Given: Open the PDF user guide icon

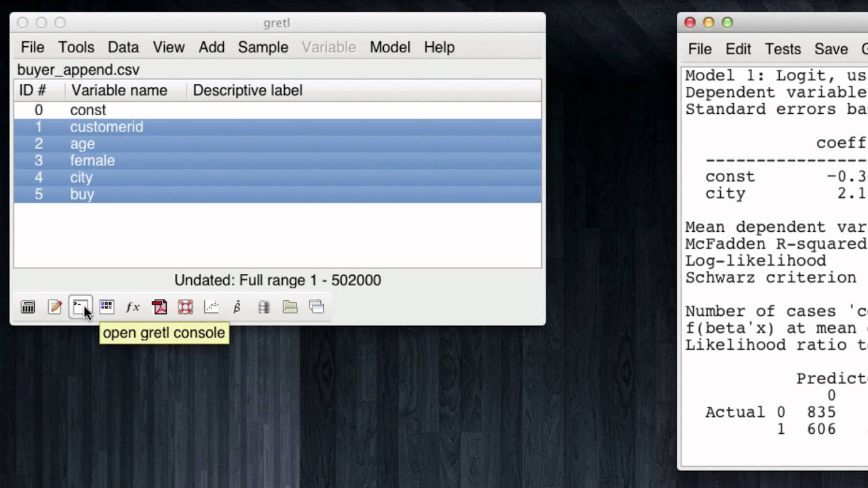Looking at the screenshot, I should pyautogui.click(x=159, y=307).
